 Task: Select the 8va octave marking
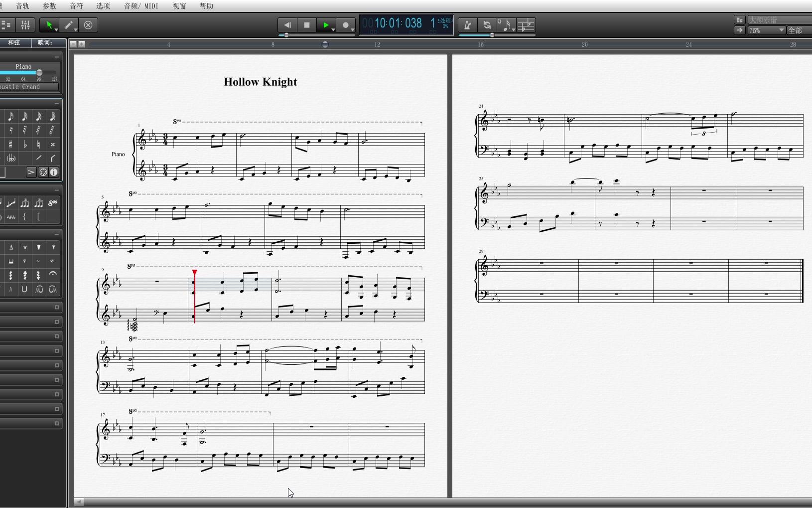53,203
